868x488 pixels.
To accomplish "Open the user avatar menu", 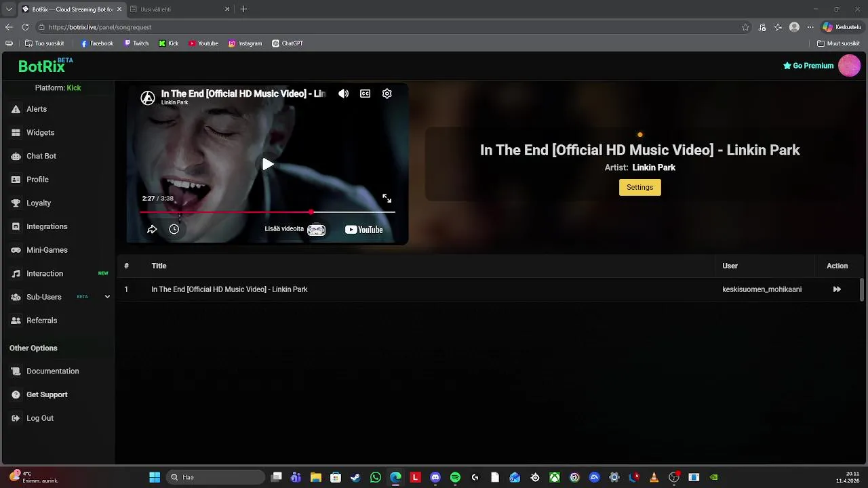I will [849, 66].
